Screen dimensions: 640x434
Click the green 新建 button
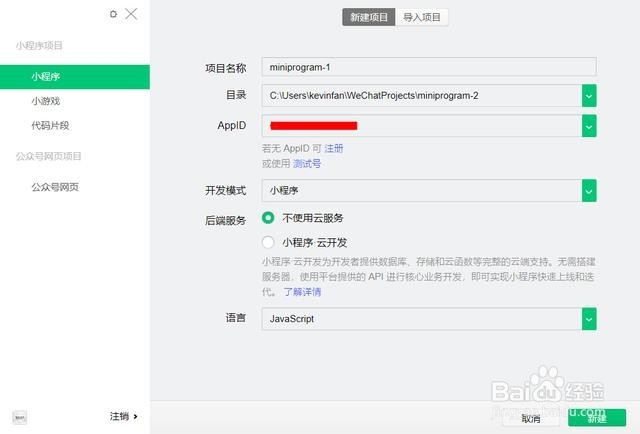click(x=597, y=418)
